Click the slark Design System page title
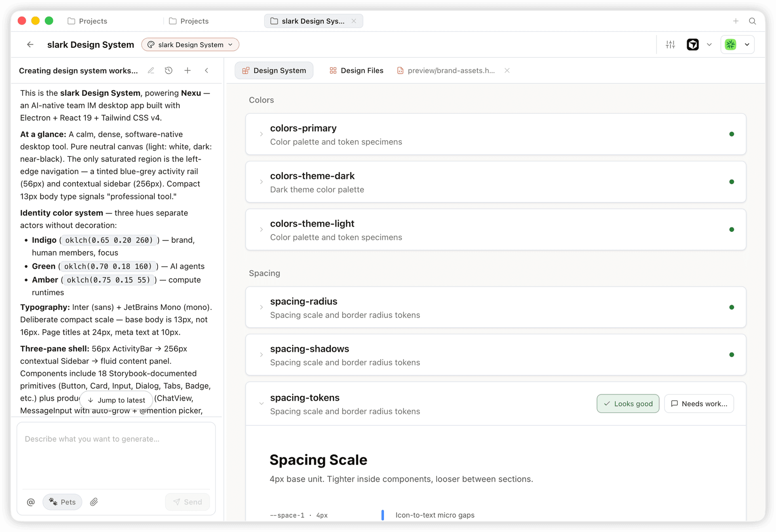The width and height of the screenshot is (776, 532). pyautogui.click(x=91, y=44)
